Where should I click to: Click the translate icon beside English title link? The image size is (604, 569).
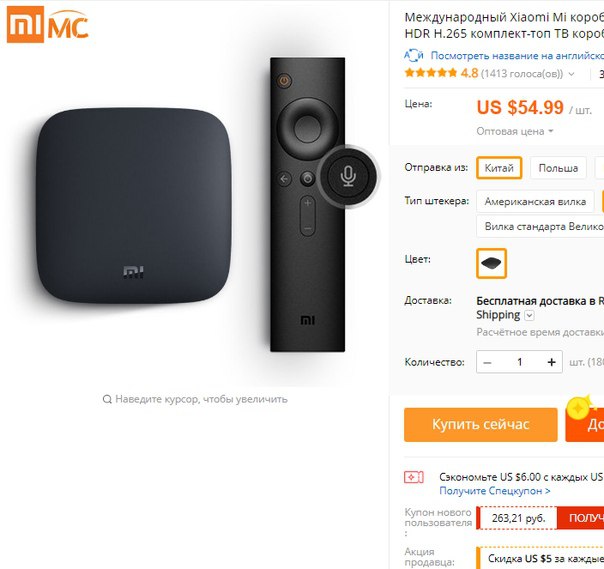coord(414,55)
